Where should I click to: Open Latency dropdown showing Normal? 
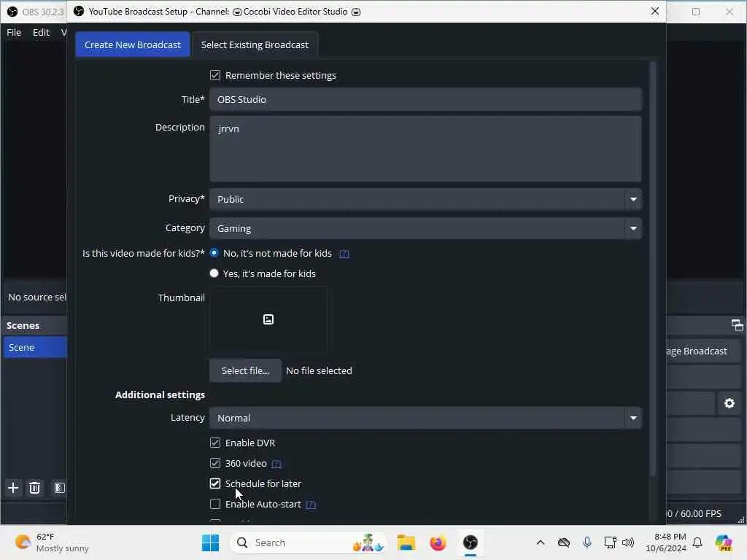tap(425, 418)
